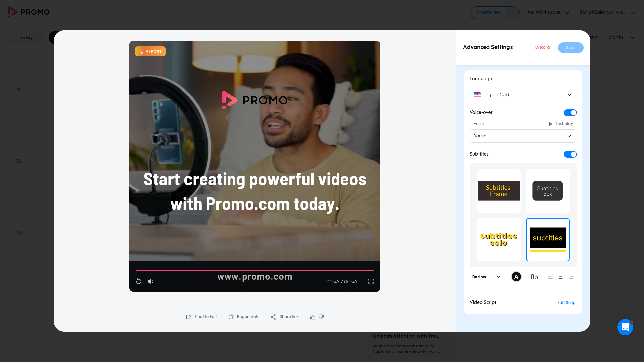Screen dimensions: 644x362
Task: Select center text alignment icon
Action: [560, 277]
